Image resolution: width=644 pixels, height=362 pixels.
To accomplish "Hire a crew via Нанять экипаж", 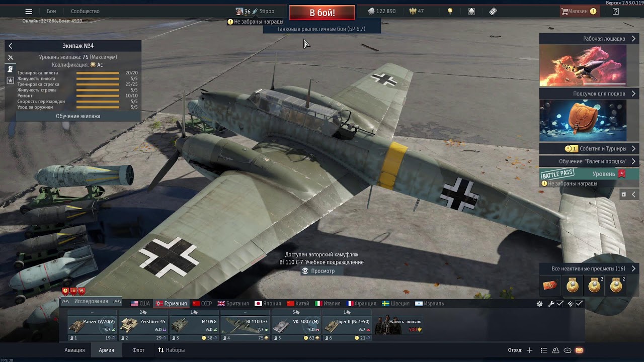I will 397,325.
